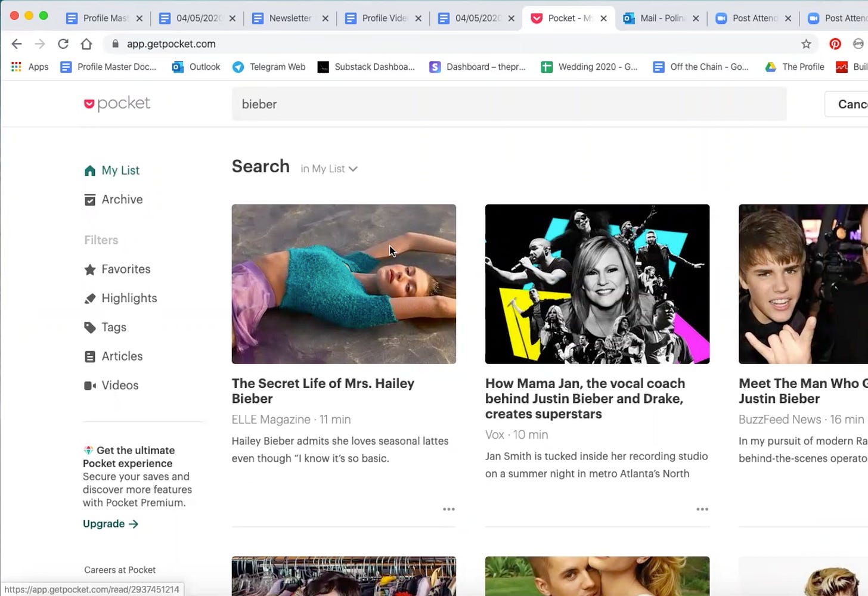
Task: Open 'How Mama Jan, the vocal coach' title
Action: pyautogui.click(x=585, y=399)
